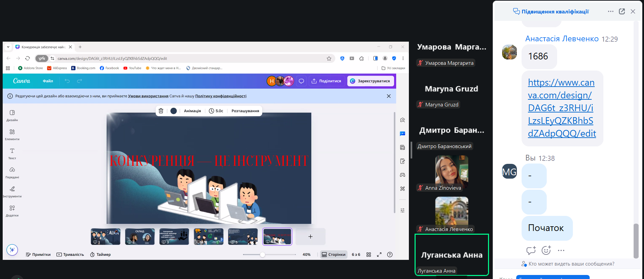Delete the page using the trash icon
Viewport: 644px width, 279px height.
161,111
